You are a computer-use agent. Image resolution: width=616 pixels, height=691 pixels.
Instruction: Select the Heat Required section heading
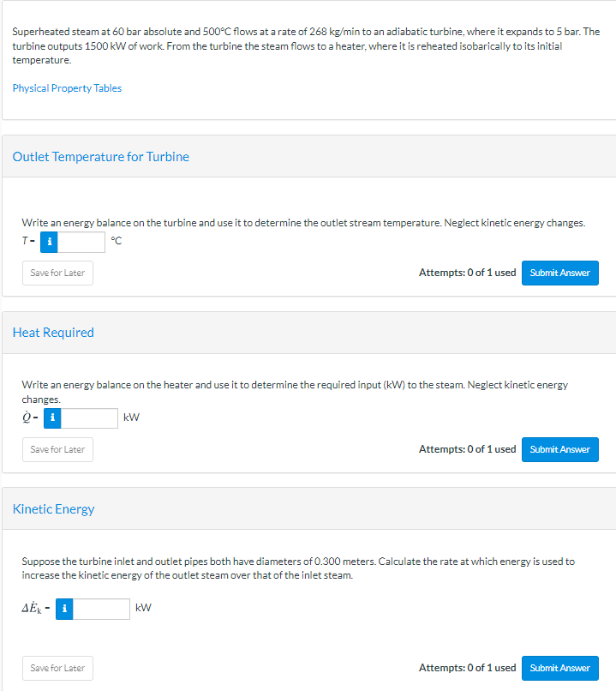(x=53, y=333)
